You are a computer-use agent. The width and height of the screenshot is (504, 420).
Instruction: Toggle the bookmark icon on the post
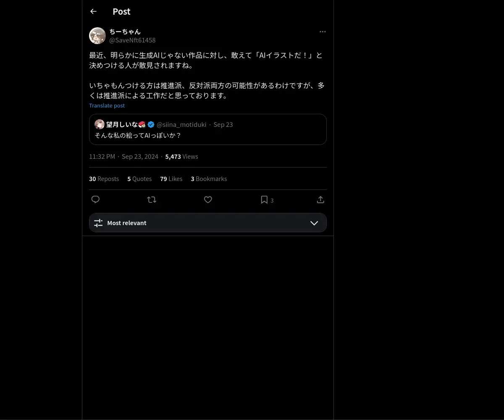[x=264, y=199]
